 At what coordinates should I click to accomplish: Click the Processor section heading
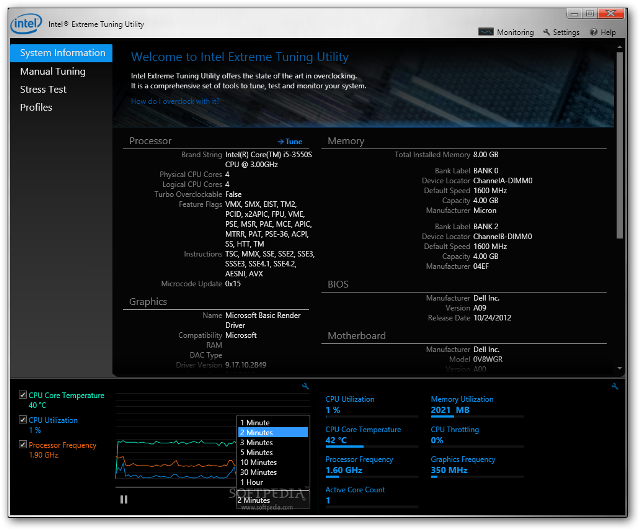[150, 141]
